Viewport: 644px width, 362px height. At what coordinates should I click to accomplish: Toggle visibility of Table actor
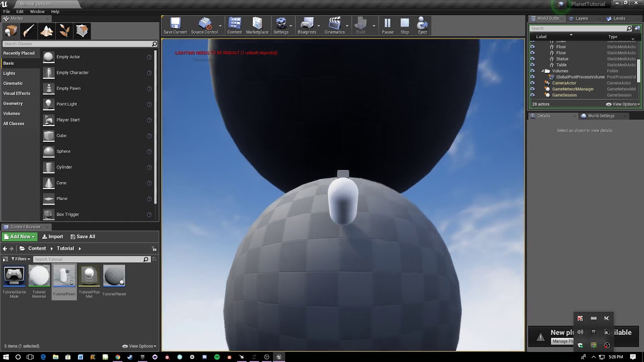[x=532, y=65]
